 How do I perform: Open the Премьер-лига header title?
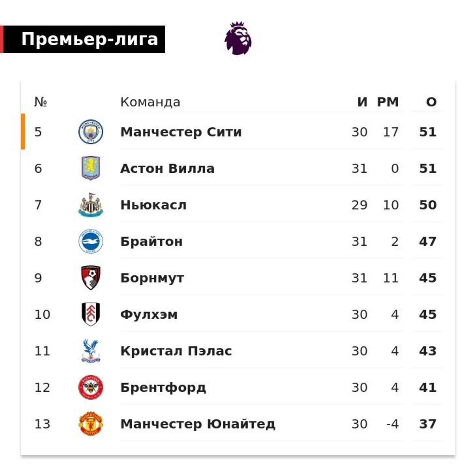point(89,39)
